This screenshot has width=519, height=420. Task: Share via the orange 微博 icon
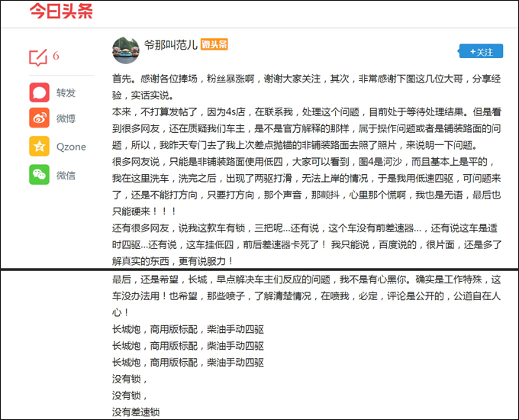click(40, 118)
